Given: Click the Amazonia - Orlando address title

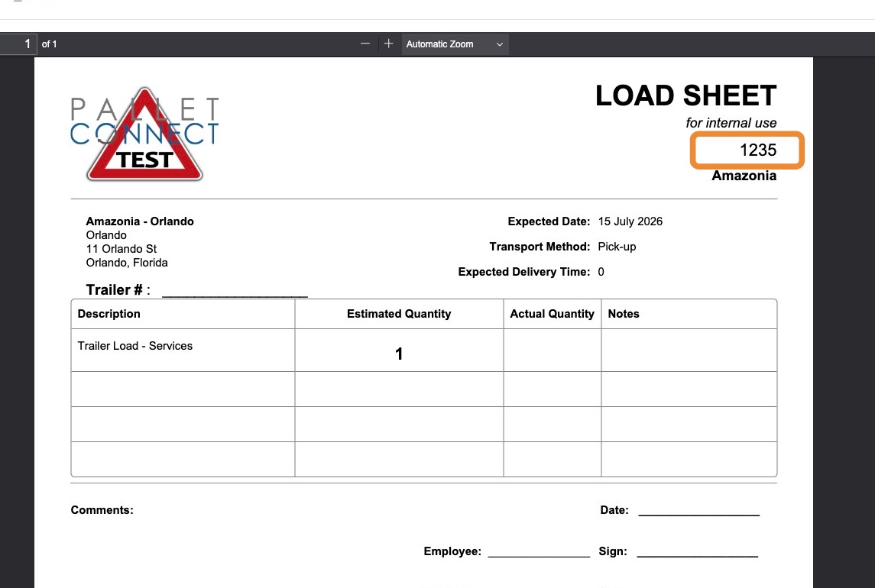Looking at the screenshot, I should click(140, 221).
